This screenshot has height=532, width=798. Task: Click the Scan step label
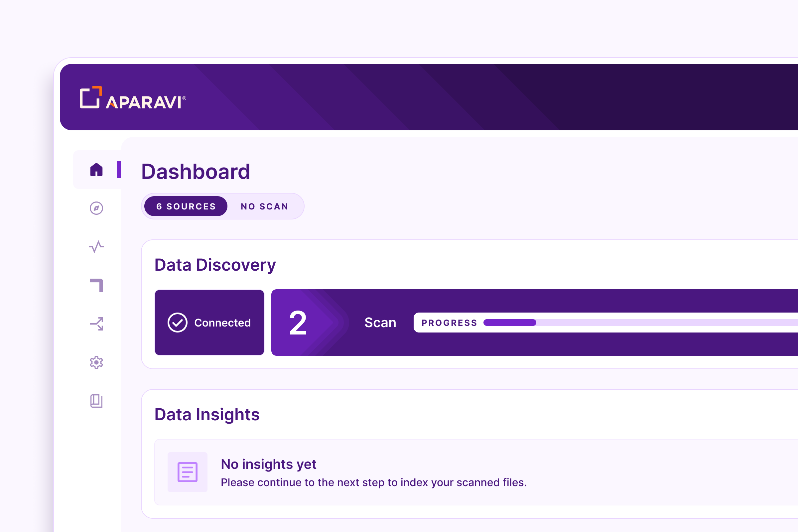[x=380, y=322]
